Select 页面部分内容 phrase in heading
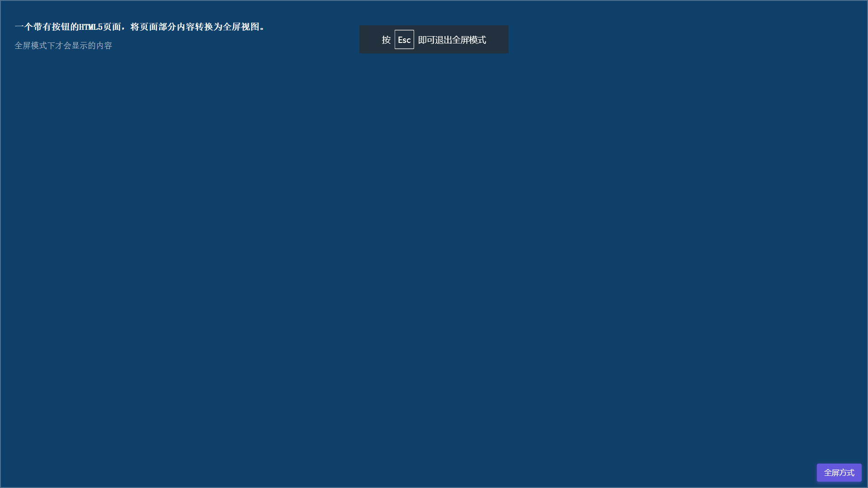The height and width of the screenshot is (488, 868). [x=167, y=27]
